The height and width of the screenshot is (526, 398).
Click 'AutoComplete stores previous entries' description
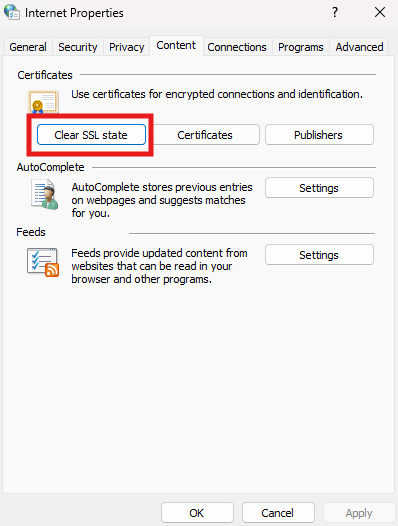[x=162, y=200]
